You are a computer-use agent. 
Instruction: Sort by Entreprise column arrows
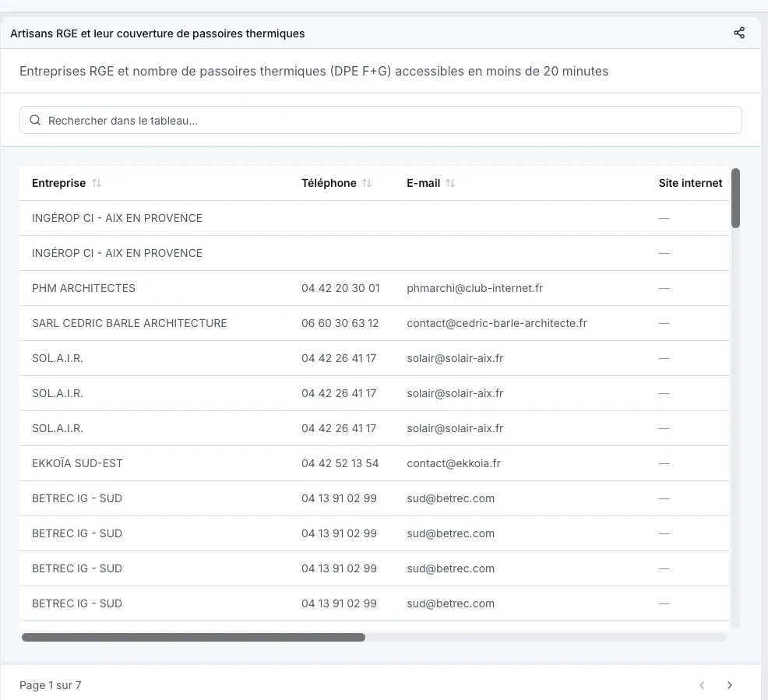pyautogui.click(x=97, y=183)
